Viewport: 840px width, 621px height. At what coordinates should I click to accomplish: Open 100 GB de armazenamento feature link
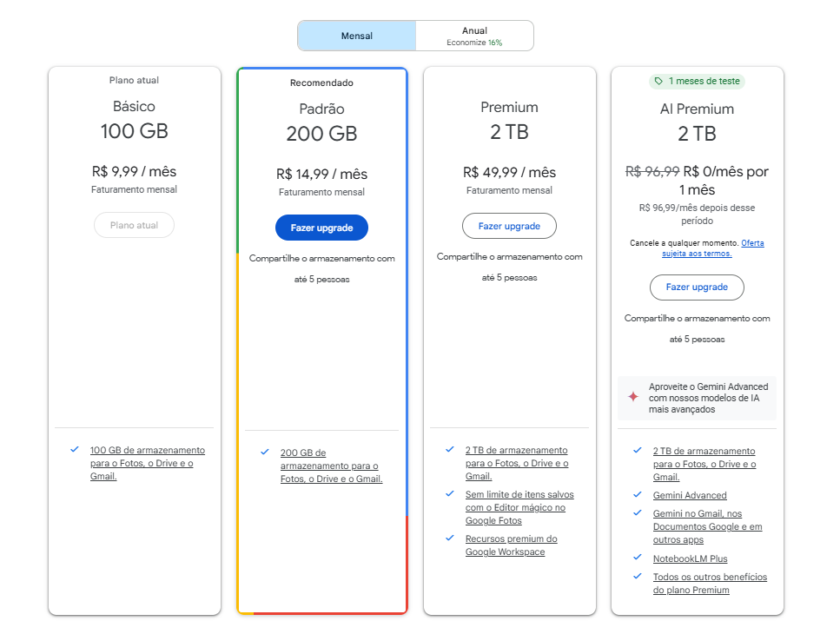coord(148,463)
